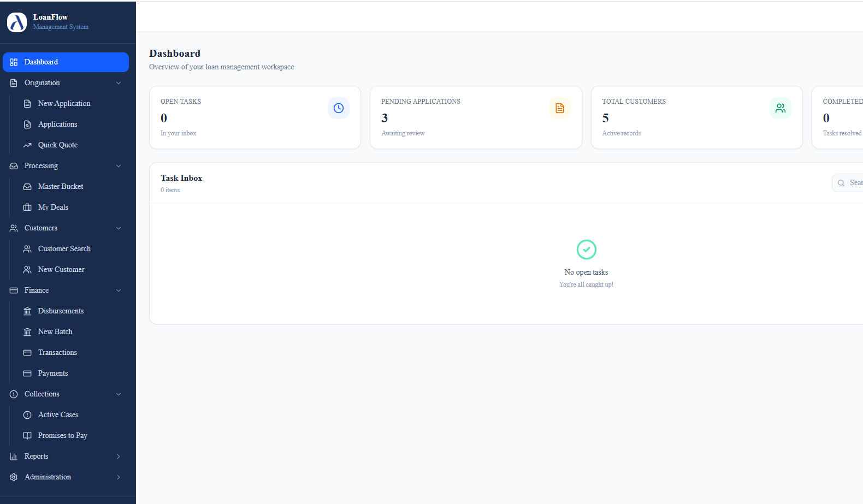Expand the Reports section chevron
Image resolution: width=863 pixels, height=504 pixels.
point(119,456)
